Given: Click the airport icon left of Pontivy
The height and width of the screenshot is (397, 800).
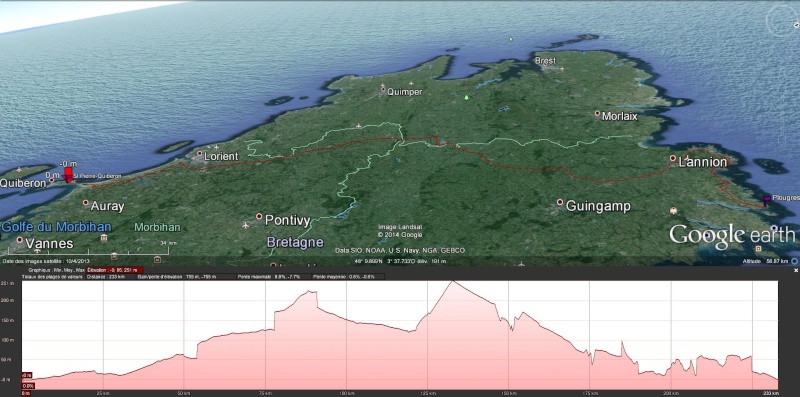Looking at the screenshot, I should [246, 225].
